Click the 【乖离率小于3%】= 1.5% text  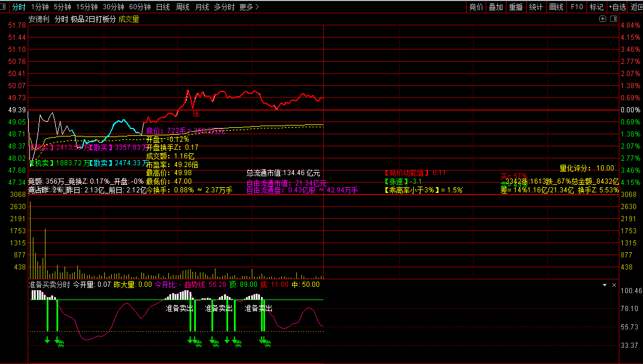[423, 190]
